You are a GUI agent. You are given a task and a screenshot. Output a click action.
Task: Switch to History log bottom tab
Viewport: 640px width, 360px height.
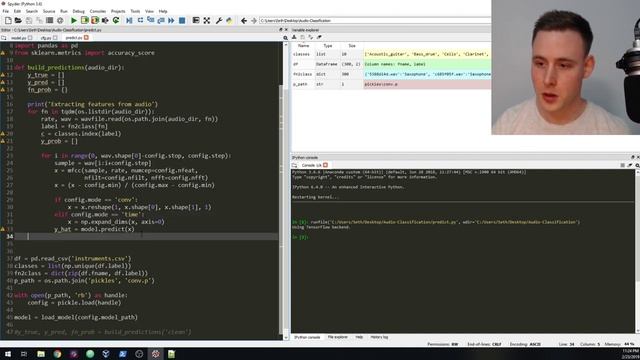click(379, 337)
